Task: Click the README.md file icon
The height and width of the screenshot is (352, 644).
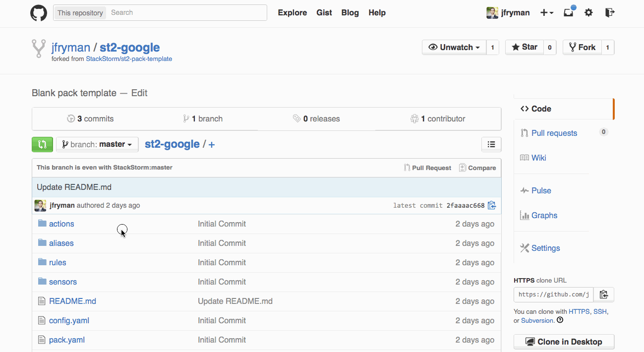Action: 42,301
